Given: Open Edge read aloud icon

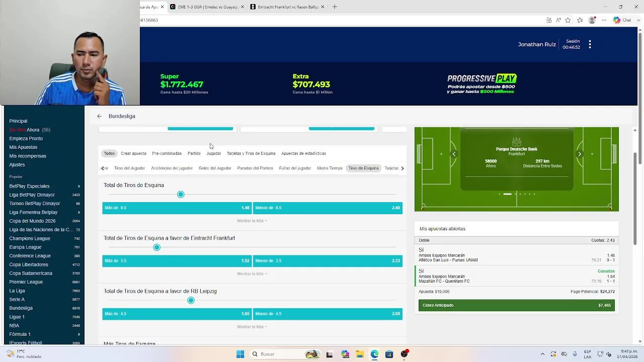Looking at the screenshot, I should click(558, 20).
